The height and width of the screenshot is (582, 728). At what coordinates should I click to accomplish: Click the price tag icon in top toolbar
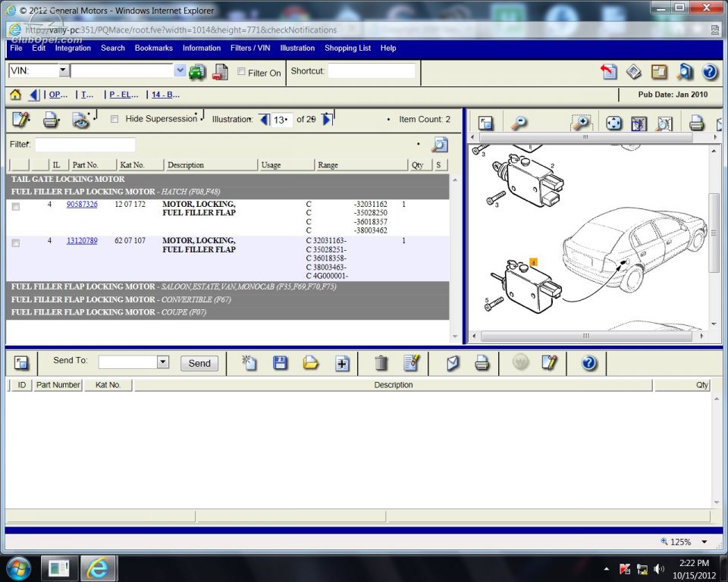[x=634, y=72]
